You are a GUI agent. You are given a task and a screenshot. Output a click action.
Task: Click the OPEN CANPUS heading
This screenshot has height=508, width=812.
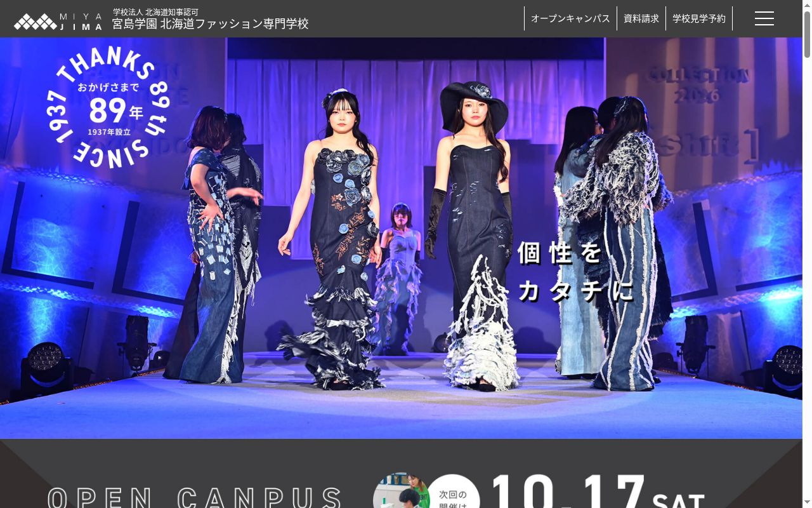(x=195, y=497)
